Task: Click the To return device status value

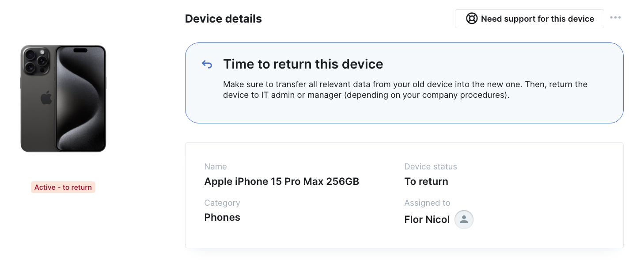Action: click(x=426, y=181)
